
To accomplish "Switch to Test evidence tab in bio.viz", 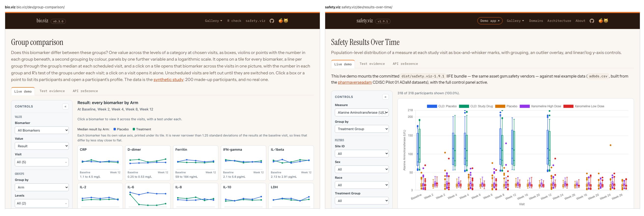I will click(x=52, y=91).
